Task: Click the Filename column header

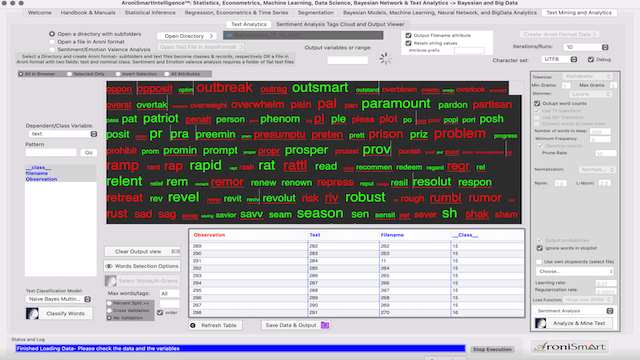Action: pyautogui.click(x=392, y=235)
